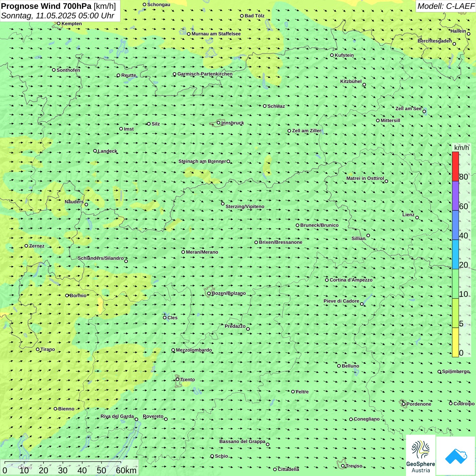The image size is (476, 476).
Task: Click the 'Schongau' label
Action: point(159,4)
